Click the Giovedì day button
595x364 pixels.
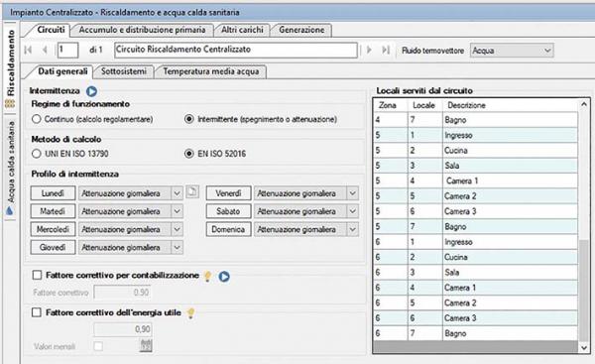(53, 247)
